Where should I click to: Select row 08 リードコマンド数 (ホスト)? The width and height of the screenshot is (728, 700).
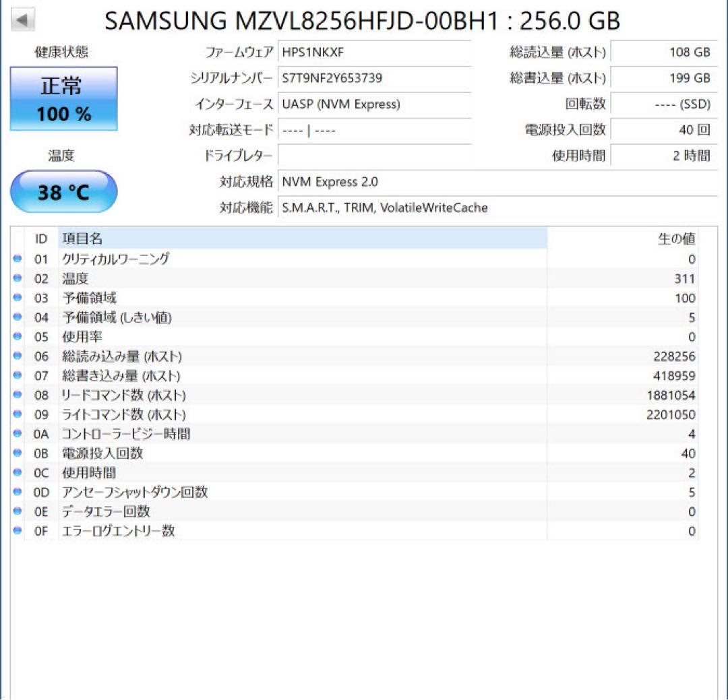point(355,395)
